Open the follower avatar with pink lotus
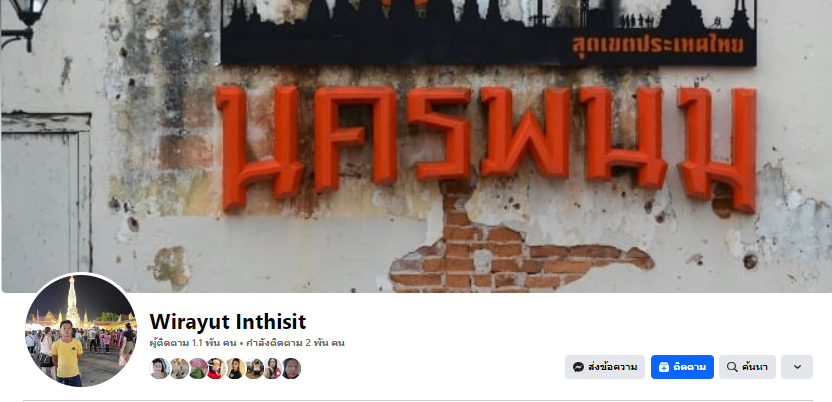Viewport: 832px width, 402px height. 198,368
